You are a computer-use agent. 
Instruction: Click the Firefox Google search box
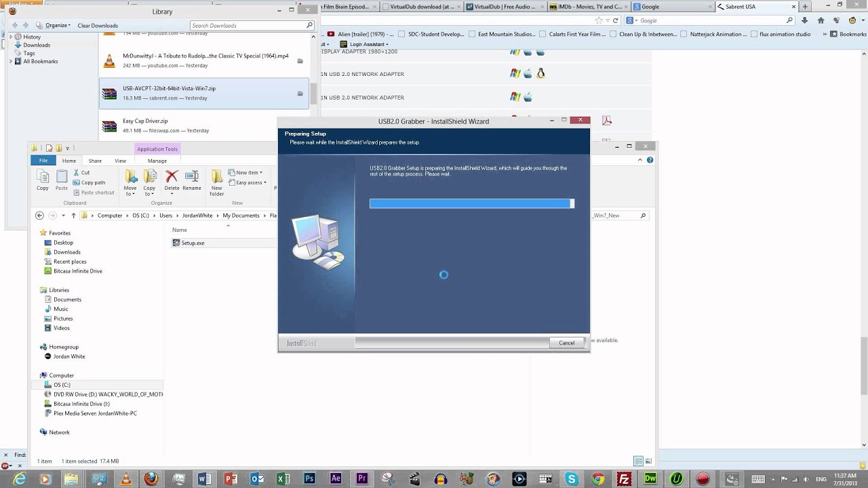711,20
